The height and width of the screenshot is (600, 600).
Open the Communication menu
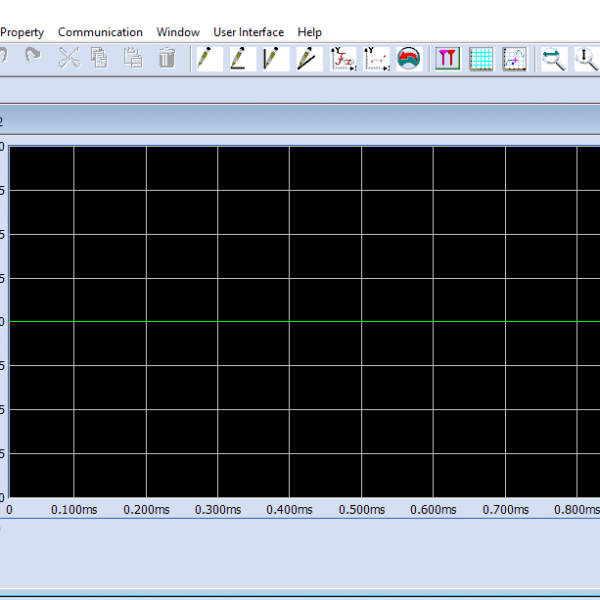100,32
